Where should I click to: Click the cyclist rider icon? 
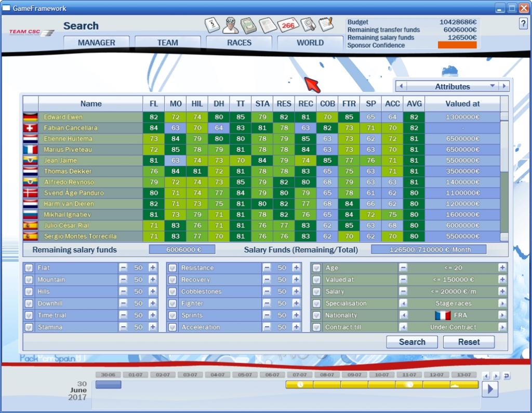[x=231, y=25]
